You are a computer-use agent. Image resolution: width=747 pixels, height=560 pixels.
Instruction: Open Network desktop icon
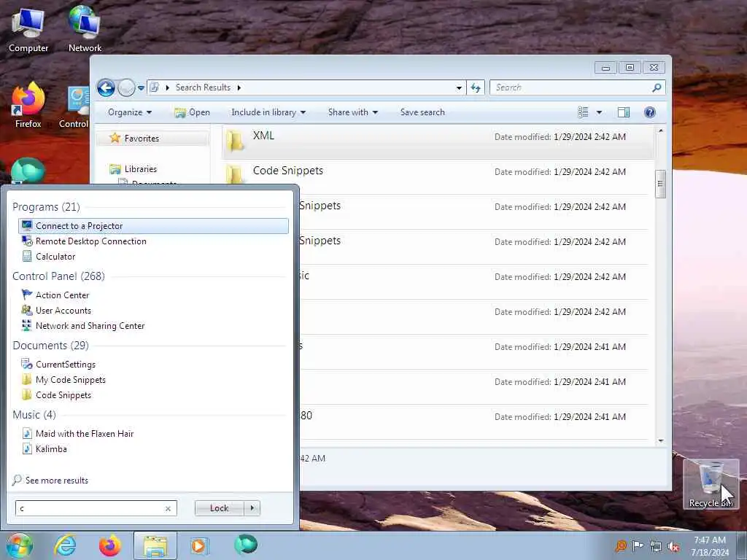pyautogui.click(x=85, y=30)
